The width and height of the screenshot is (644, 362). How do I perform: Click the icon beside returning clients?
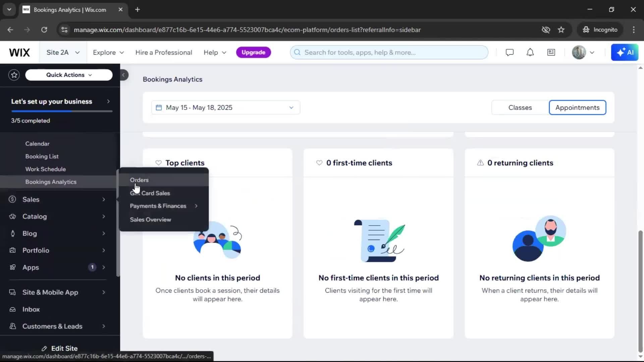(x=480, y=163)
